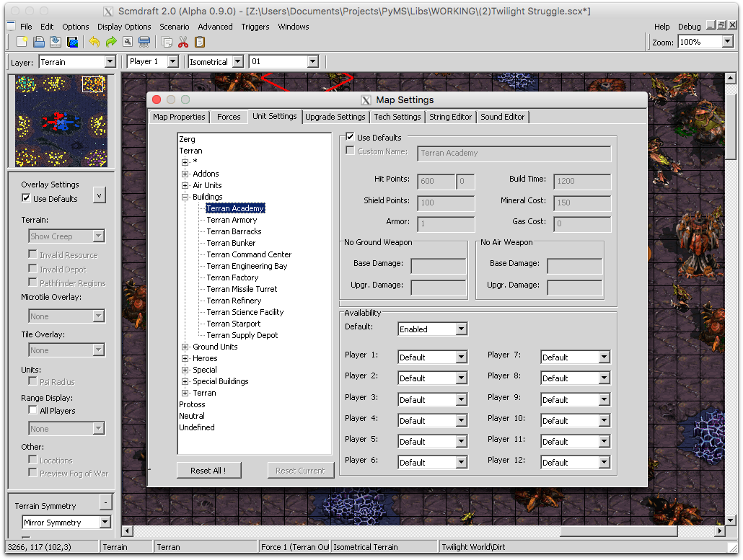Click the clipboard Paste icon
The image size is (743, 560).
click(200, 42)
